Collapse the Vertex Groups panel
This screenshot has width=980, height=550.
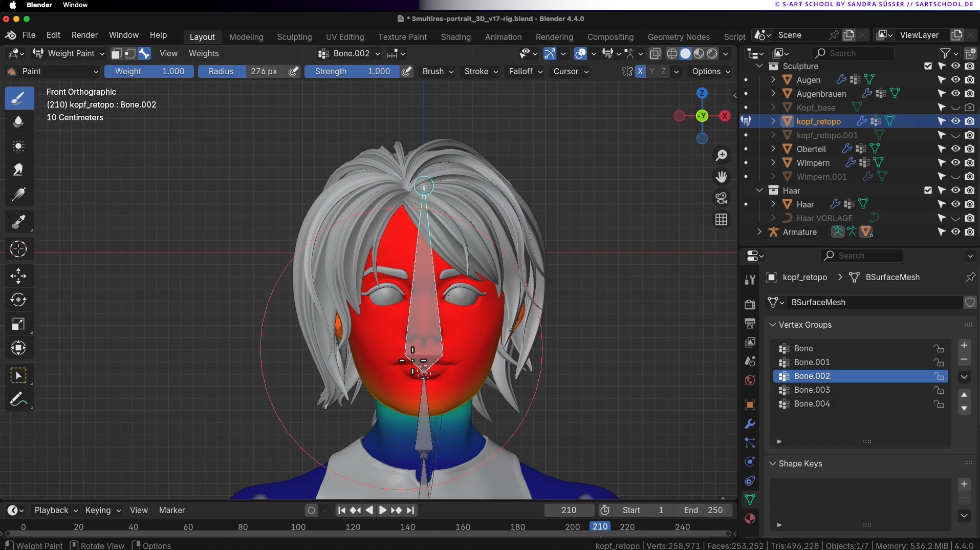pos(773,325)
